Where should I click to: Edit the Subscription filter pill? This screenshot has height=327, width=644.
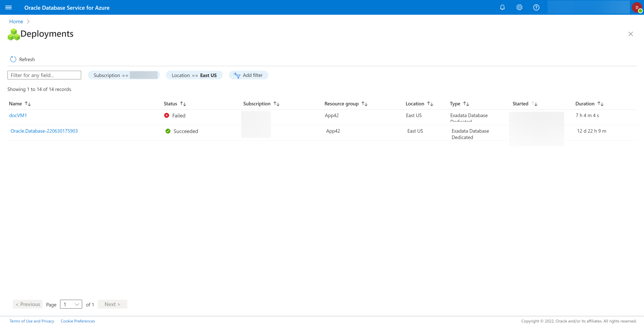pyautogui.click(x=124, y=75)
